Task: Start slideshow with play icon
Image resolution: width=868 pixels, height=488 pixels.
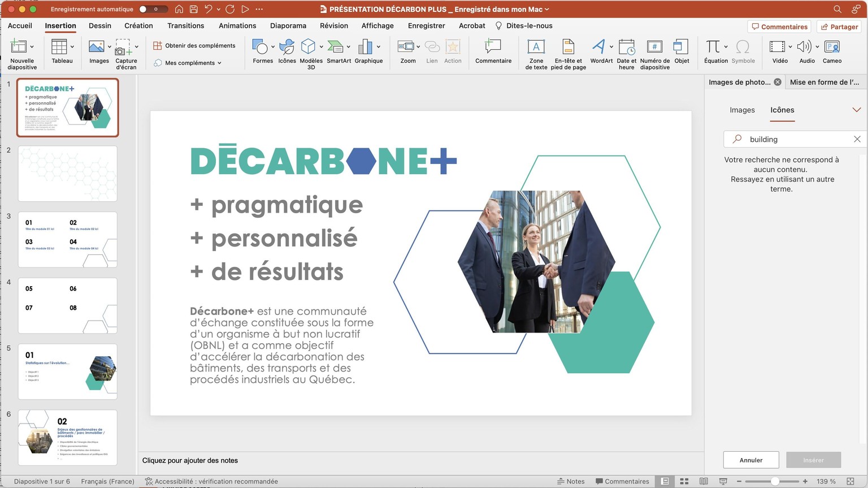Action: (x=245, y=9)
